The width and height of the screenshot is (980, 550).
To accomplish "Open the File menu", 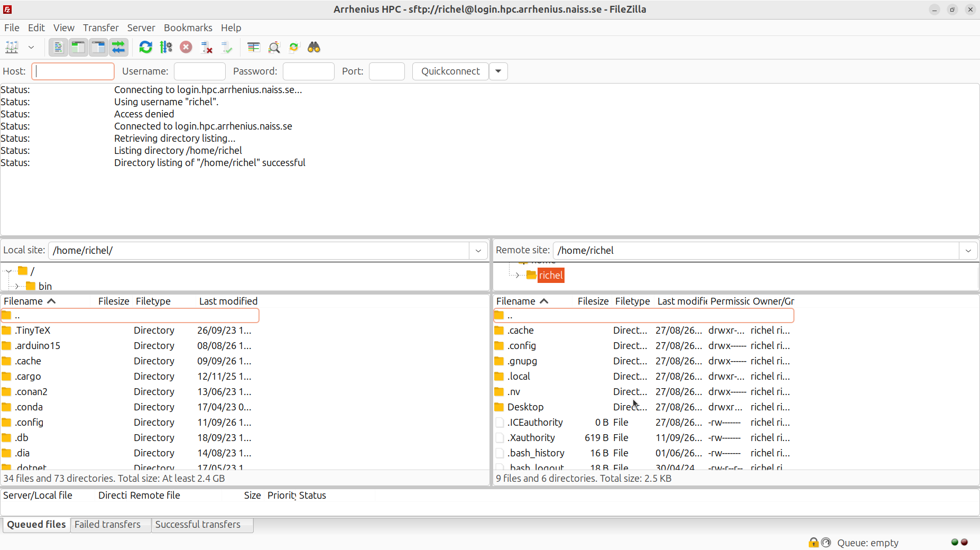I will click(12, 27).
